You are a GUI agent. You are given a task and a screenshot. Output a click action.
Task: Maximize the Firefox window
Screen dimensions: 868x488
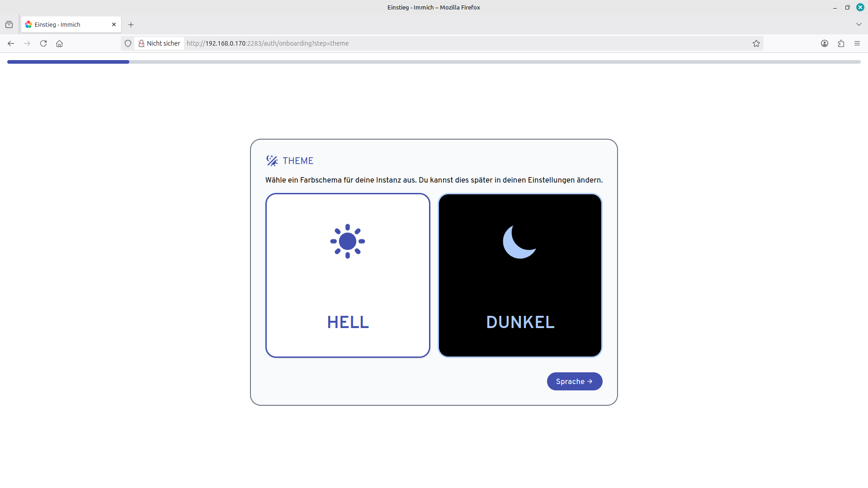tap(848, 7)
